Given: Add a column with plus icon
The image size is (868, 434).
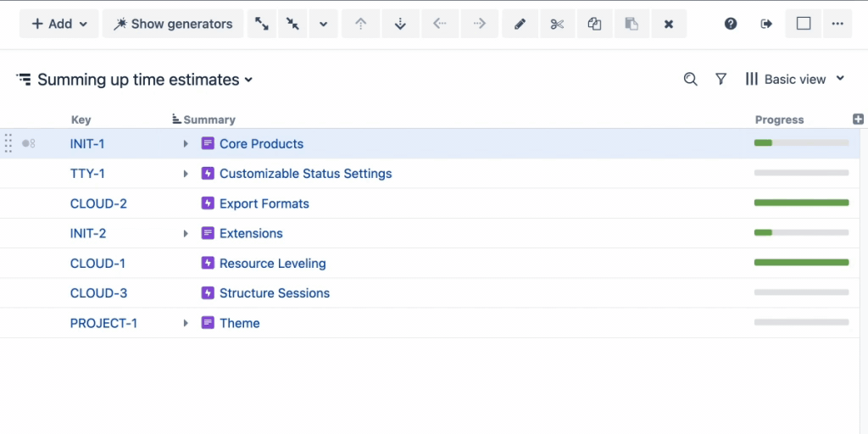Looking at the screenshot, I should point(858,119).
